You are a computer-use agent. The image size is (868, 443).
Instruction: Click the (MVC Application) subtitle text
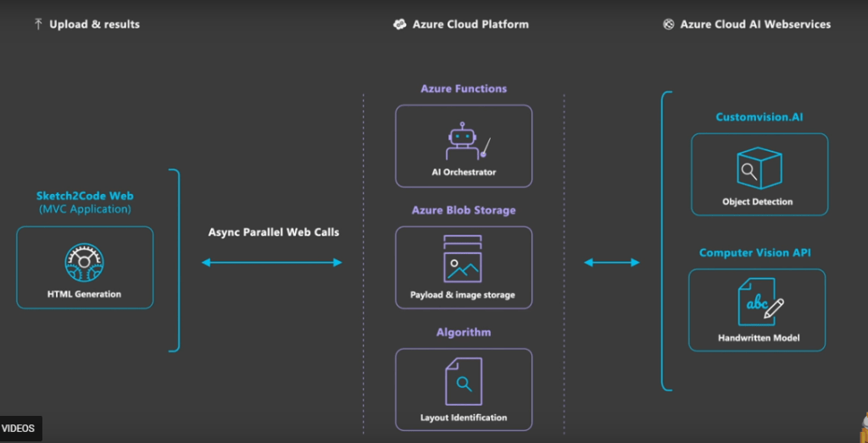[85, 209]
